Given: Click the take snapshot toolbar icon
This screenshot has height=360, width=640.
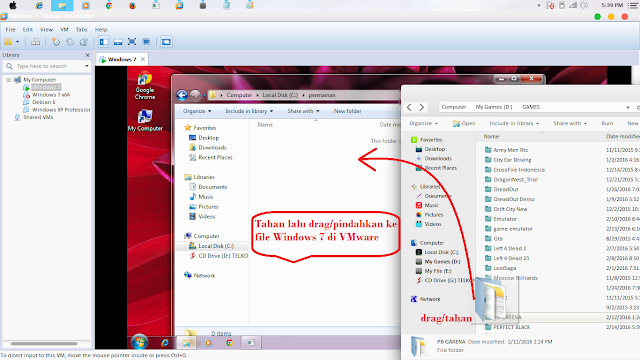Looking at the screenshot, I should coord(56,42).
